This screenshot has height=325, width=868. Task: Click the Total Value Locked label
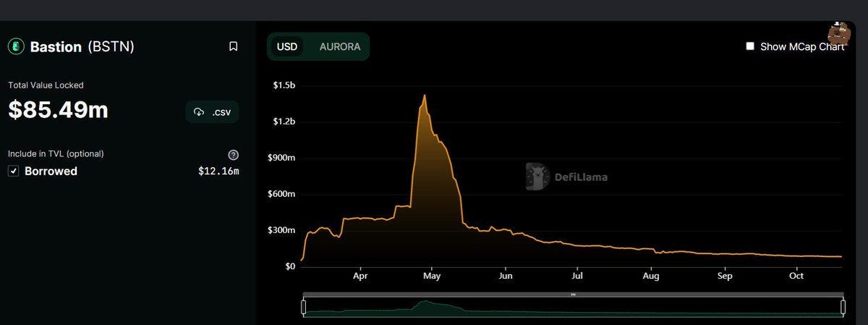46,85
